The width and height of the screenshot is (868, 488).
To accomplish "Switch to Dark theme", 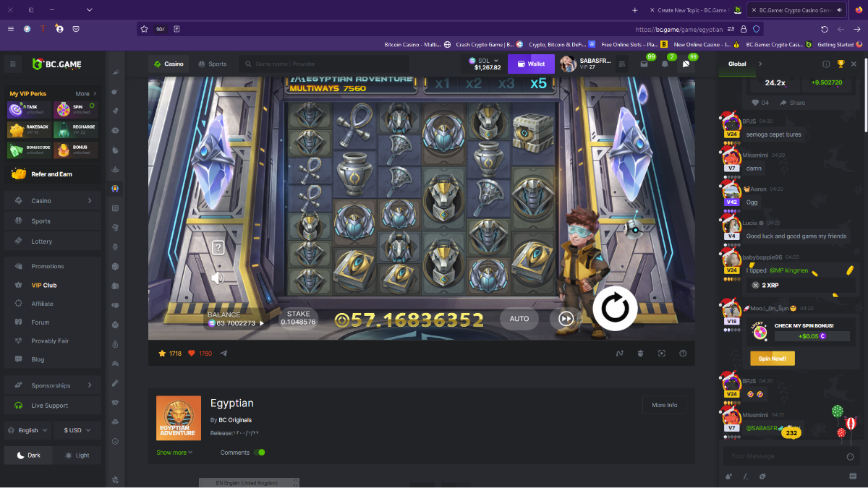I will (x=28, y=455).
